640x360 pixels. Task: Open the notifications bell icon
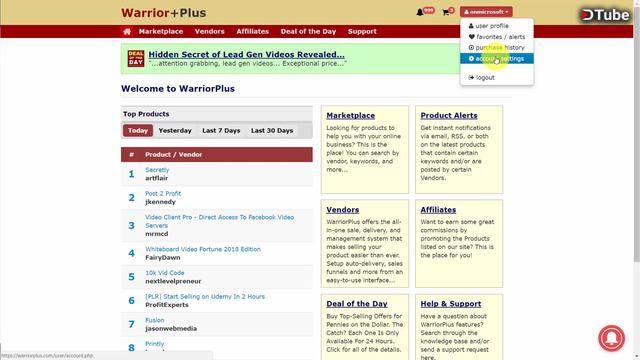point(420,13)
